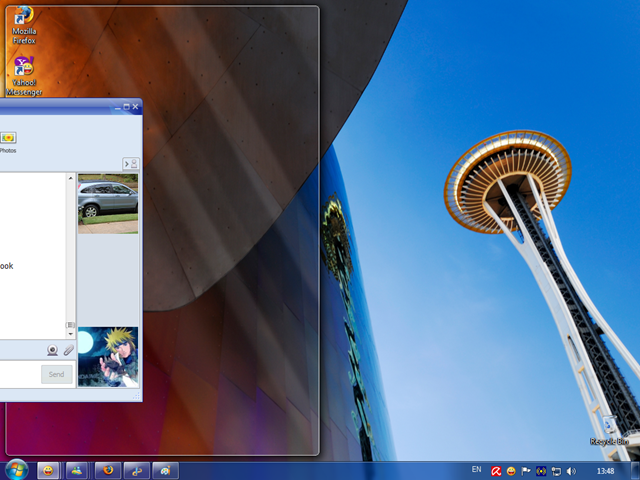Click the Avira antivirus tray icon

tap(495, 470)
